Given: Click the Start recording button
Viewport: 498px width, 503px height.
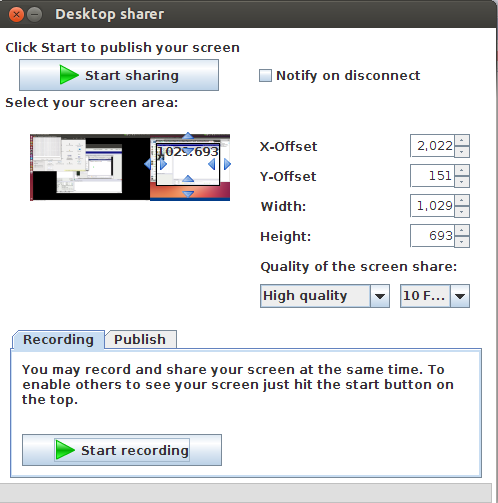Looking at the screenshot, I should pyautogui.click(x=122, y=450).
